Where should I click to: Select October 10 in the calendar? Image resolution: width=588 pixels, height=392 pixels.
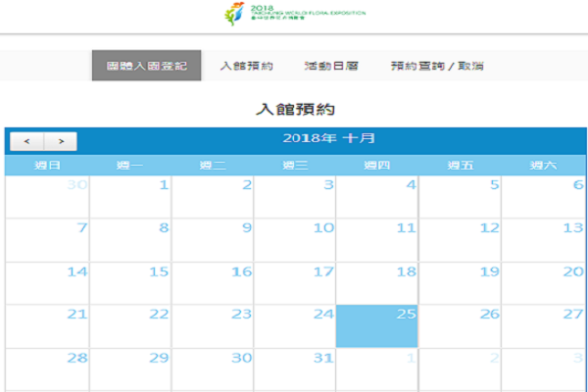(295, 239)
